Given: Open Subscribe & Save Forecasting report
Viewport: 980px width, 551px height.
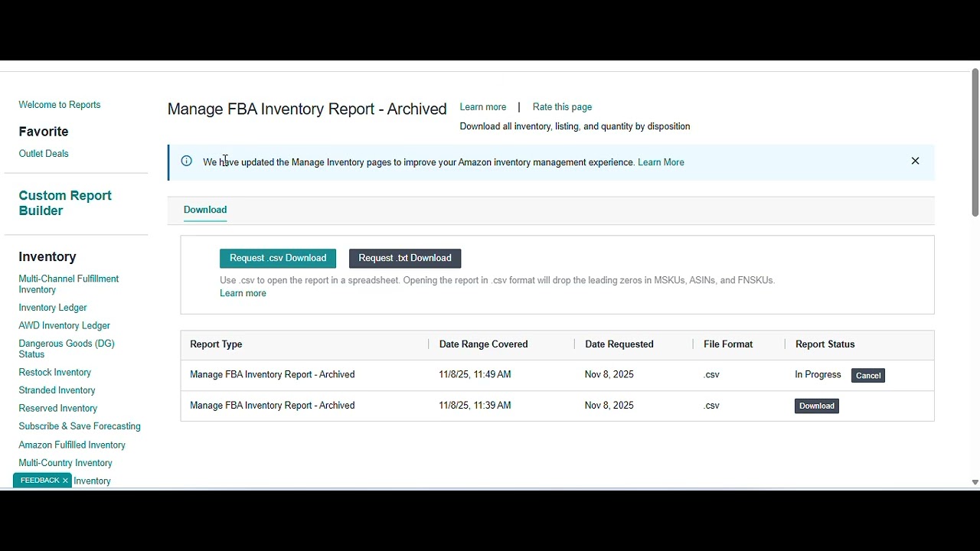Looking at the screenshot, I should click(x=80, y=426).
